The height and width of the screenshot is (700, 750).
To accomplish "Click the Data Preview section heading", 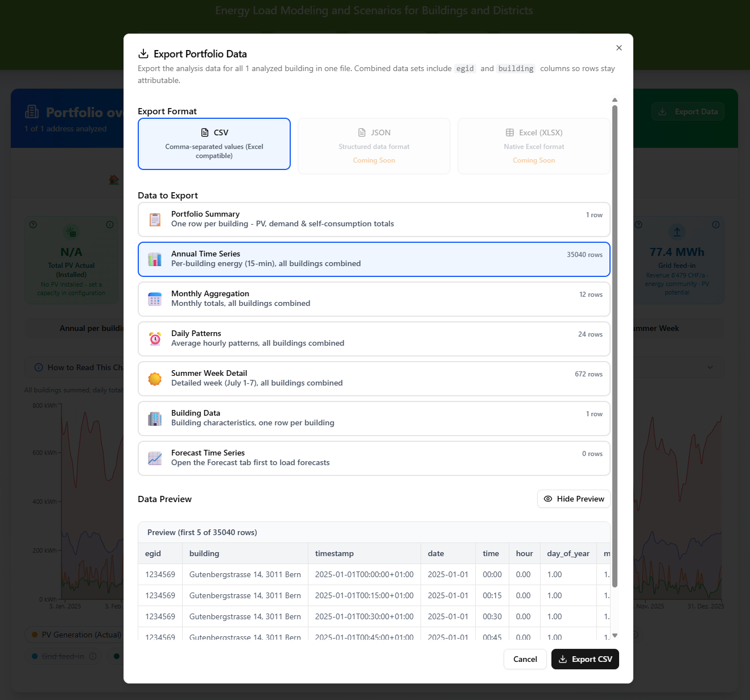I will (164, 499).
